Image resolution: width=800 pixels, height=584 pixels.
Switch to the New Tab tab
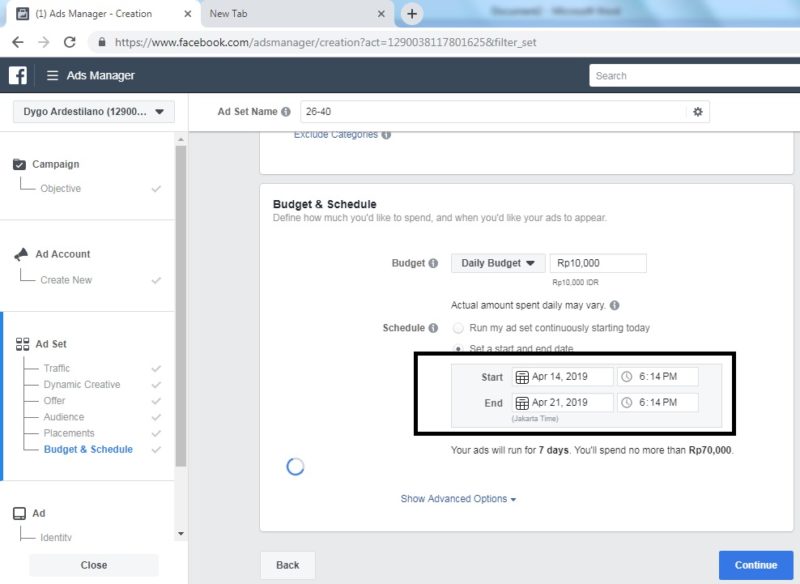[x=296, y=14]
